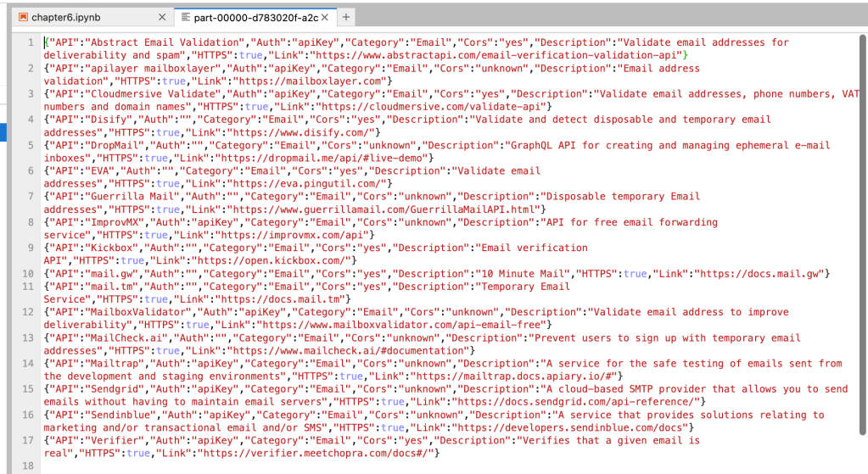Click the notebook icon on chapter6.ipynb tab
Screen dimensions: 868x474
coord(24,17)
